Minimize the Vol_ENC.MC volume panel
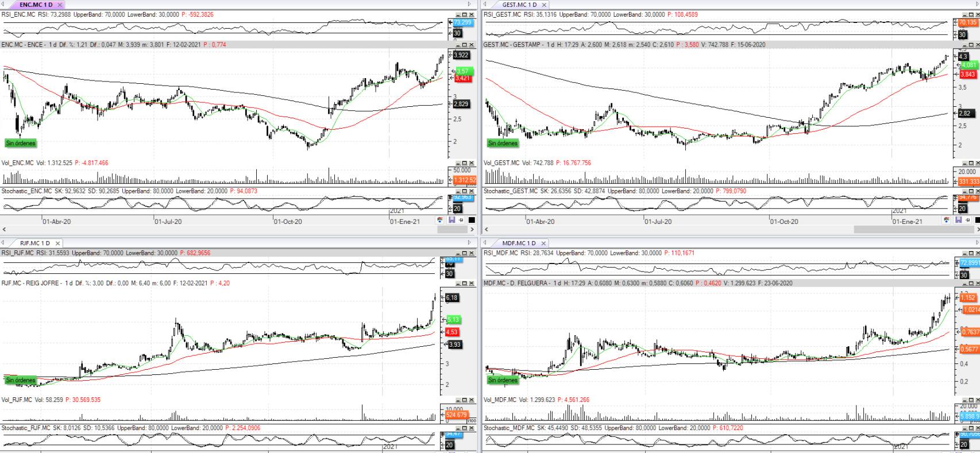The image size is (980, 453). [x=458, y=163]
